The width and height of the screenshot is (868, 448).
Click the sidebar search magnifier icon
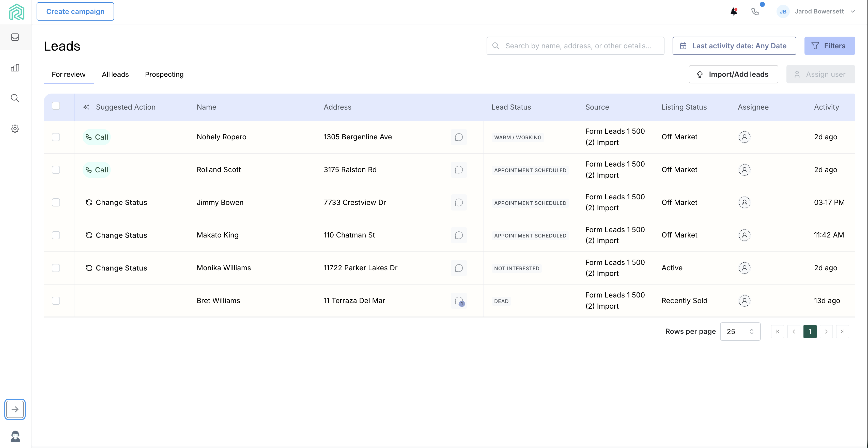(15, 98)
